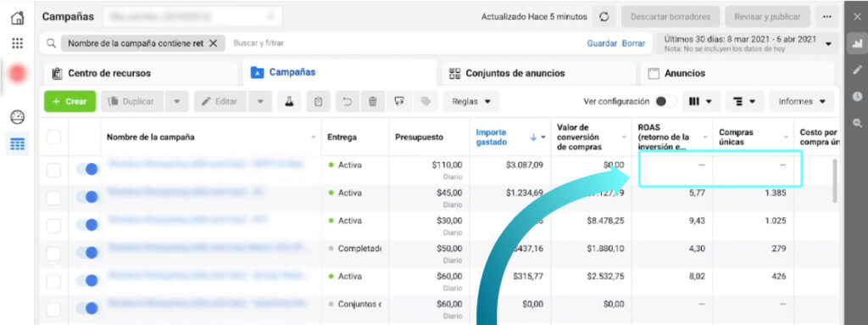The width and height of the screenshot is (868, 325).
Task: Click the refresh data icon
Action: pyautogui.click(x=604, y=17)
